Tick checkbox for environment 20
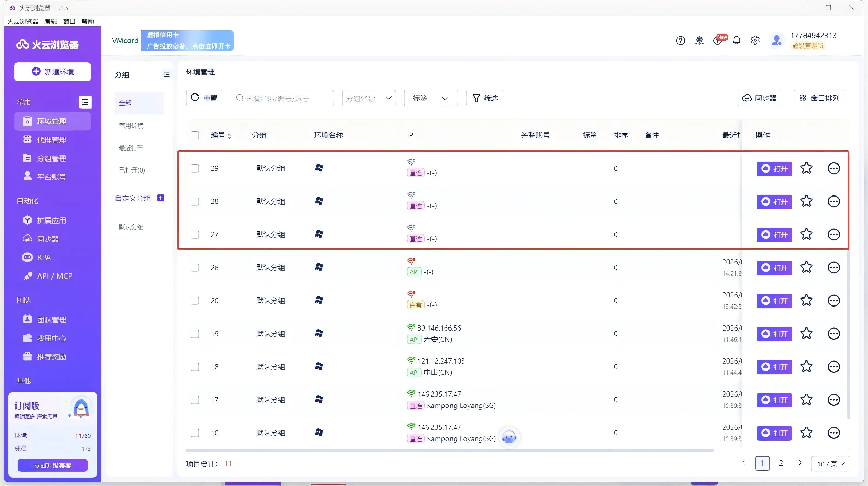The width and height of the screenshot is (868, 486). click(x=195, y=300)
